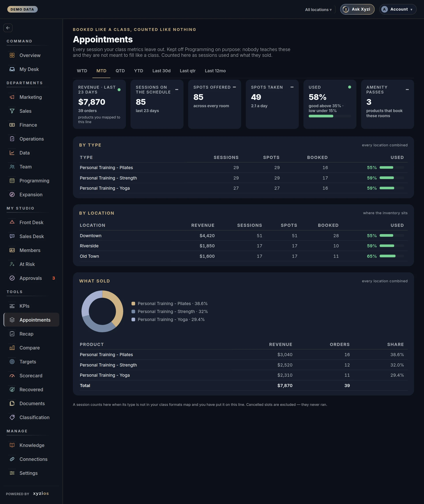The height and width of the screenshot is (504, 424).
Task: Expand the All locations dropdown
Action: tap(318, 10)
